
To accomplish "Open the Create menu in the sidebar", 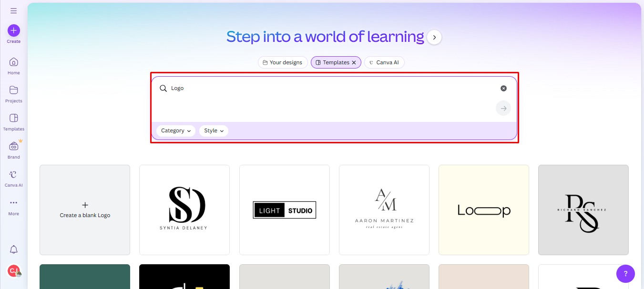I will [13, 31].
